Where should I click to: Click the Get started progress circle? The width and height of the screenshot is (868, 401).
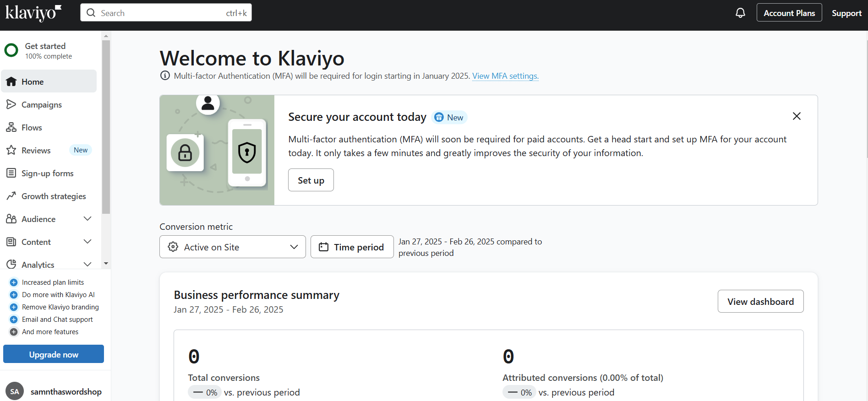tap(11, 50)
